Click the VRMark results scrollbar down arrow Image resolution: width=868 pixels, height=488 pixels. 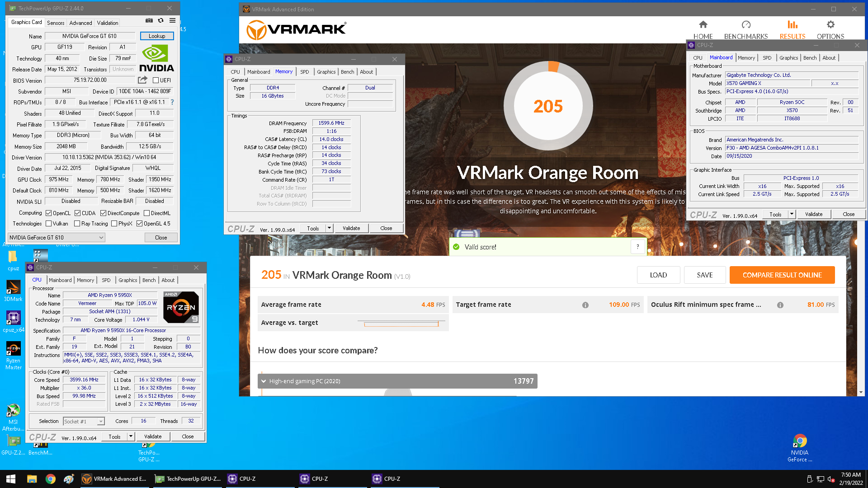[860, 392]
